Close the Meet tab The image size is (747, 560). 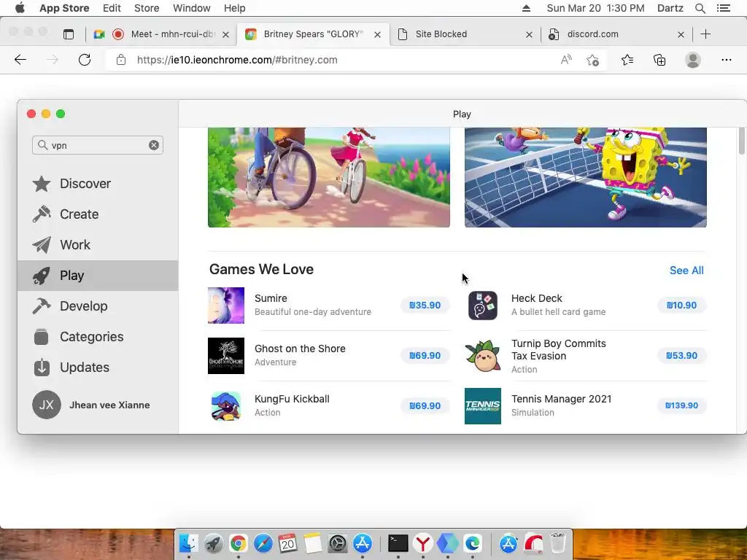pos(226,34)
